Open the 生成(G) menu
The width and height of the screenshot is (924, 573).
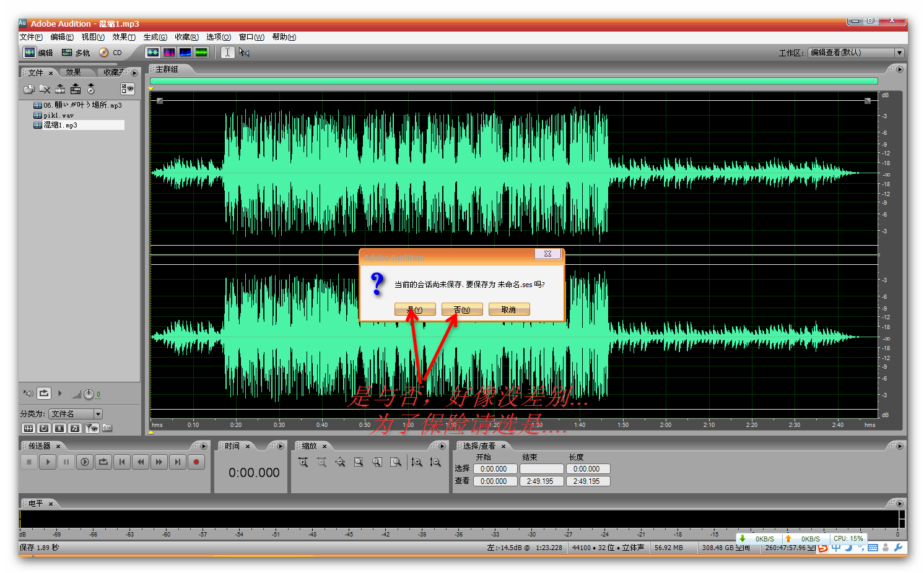155,37
